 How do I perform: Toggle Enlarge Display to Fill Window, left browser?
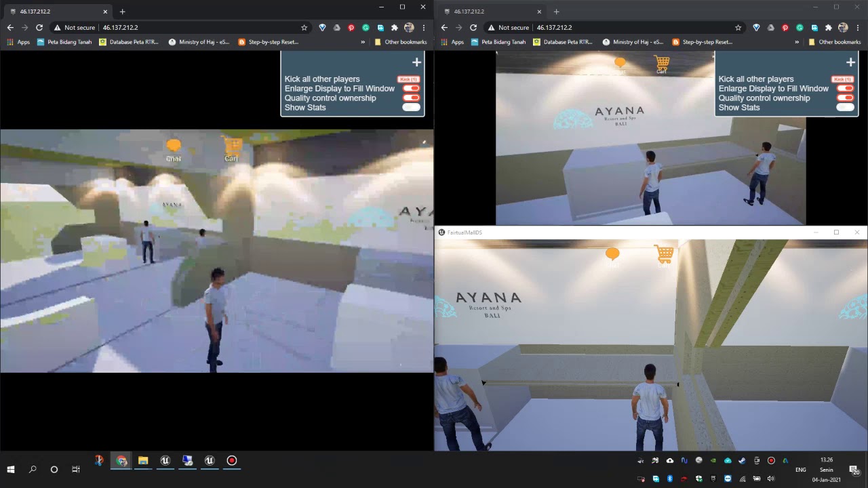click(411, 88)
